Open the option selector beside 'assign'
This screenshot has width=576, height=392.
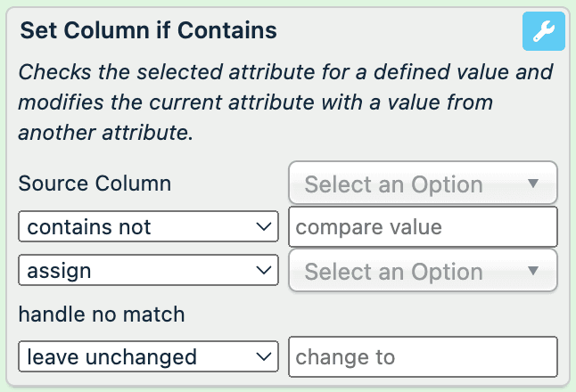tap(424, 272)
